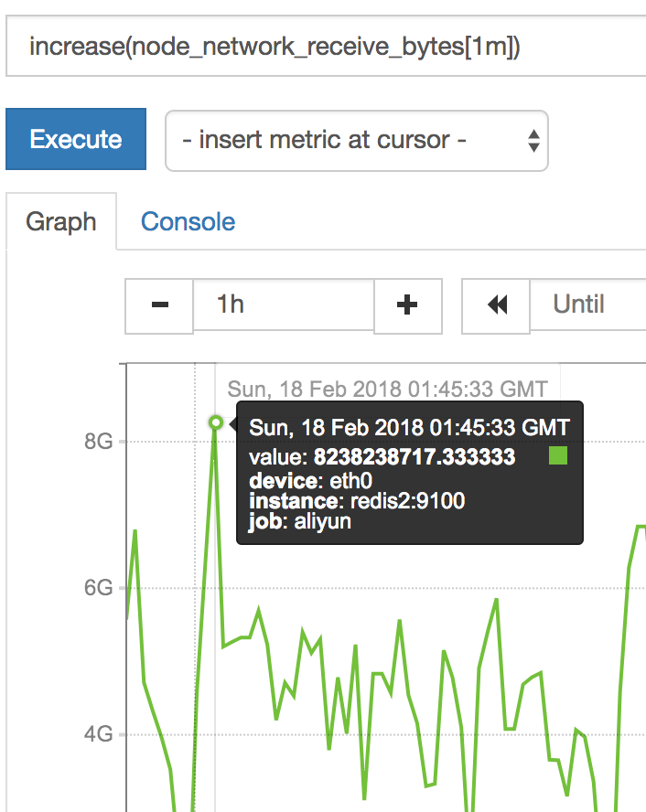This screenshot has width=646, height=812.
Task: Select the Graph tab
Action: tap(61, 221)
